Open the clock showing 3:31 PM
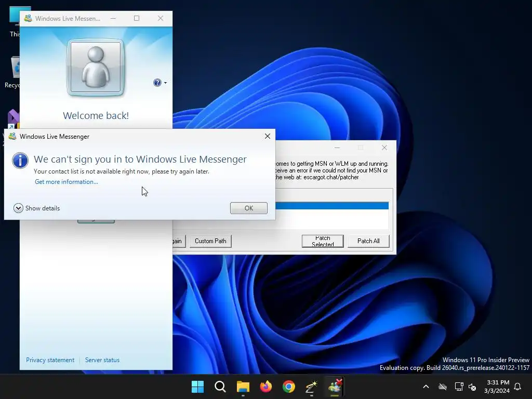This screenshot has width=532, height=399. (497, 387)
